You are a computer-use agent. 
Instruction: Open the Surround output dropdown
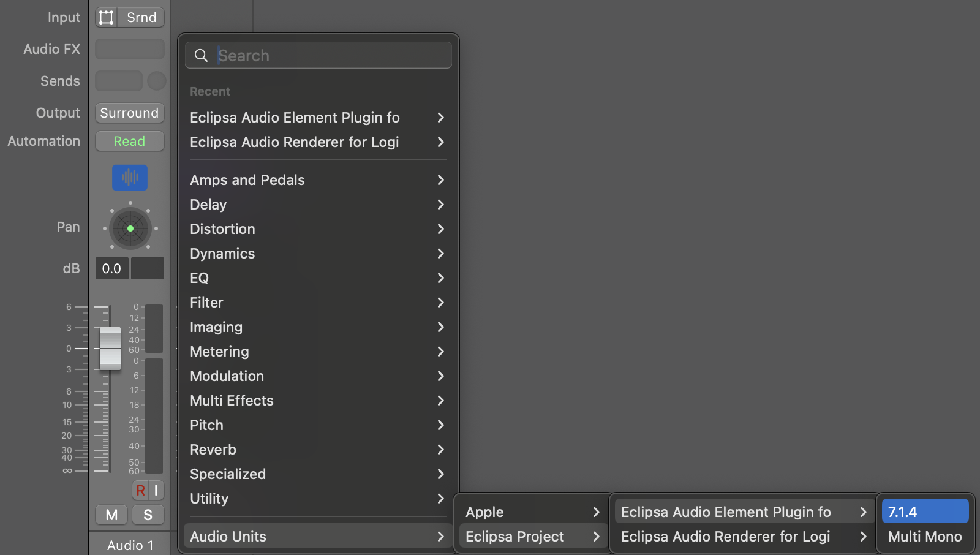[x=129, y=113]
